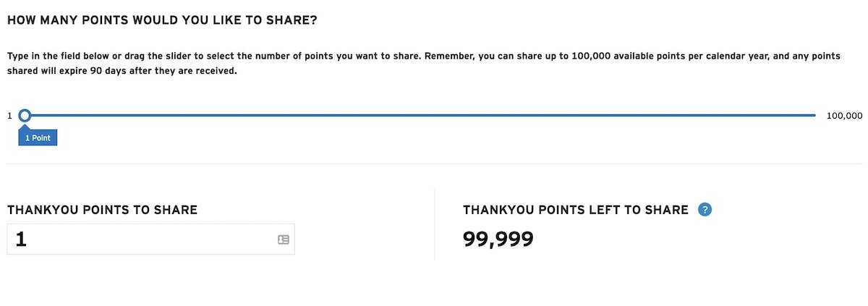Click the "100,000 available points per calendar year" text
868x306 pixels.
point(662,56)
